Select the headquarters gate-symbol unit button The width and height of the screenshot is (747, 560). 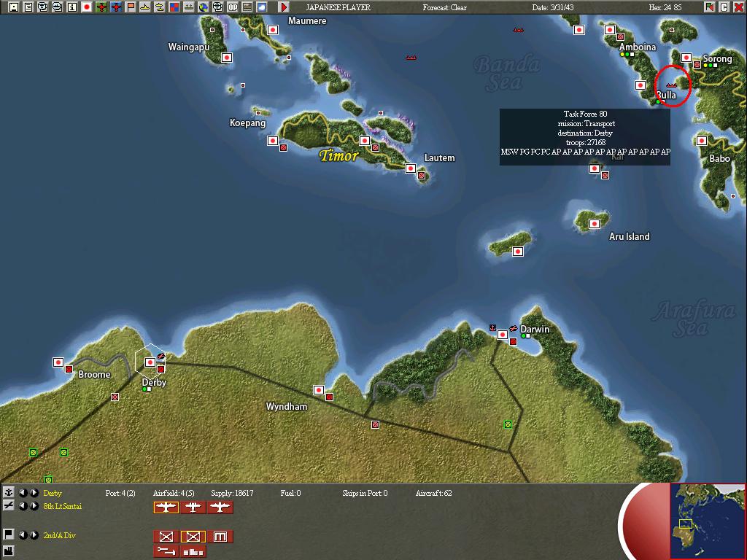pos(220,537)
